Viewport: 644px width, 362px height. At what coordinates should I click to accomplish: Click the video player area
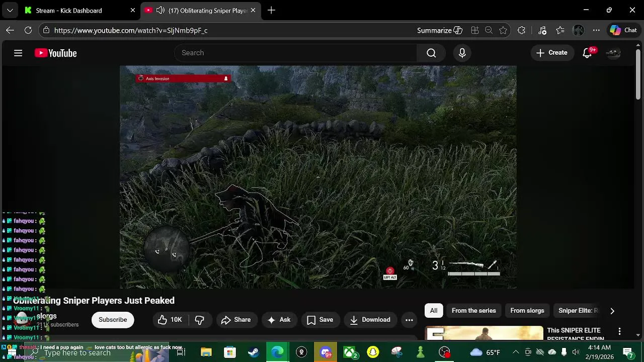pyautogui.click(x=318, y=177)
